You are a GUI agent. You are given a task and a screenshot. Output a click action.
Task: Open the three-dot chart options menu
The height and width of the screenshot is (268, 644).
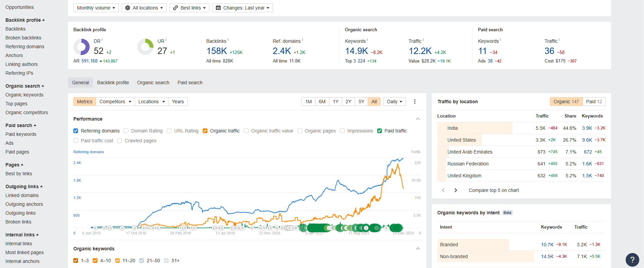click(415, 102)
